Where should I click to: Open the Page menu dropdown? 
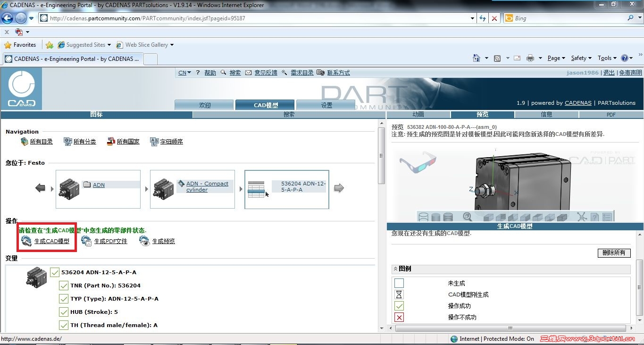tap(557, 58)
